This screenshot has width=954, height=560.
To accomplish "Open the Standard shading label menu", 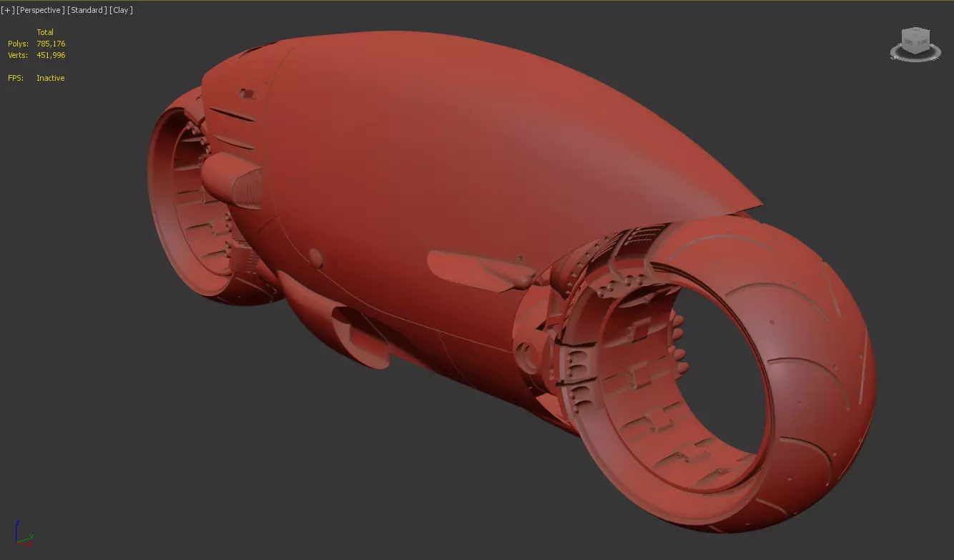I will [x=87, y=10].
